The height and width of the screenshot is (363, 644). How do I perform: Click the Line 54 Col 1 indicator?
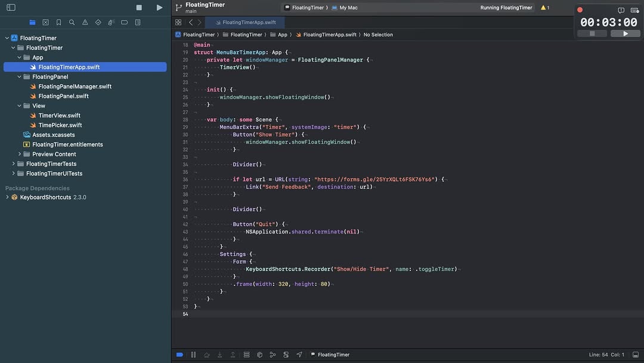[606, 355]
